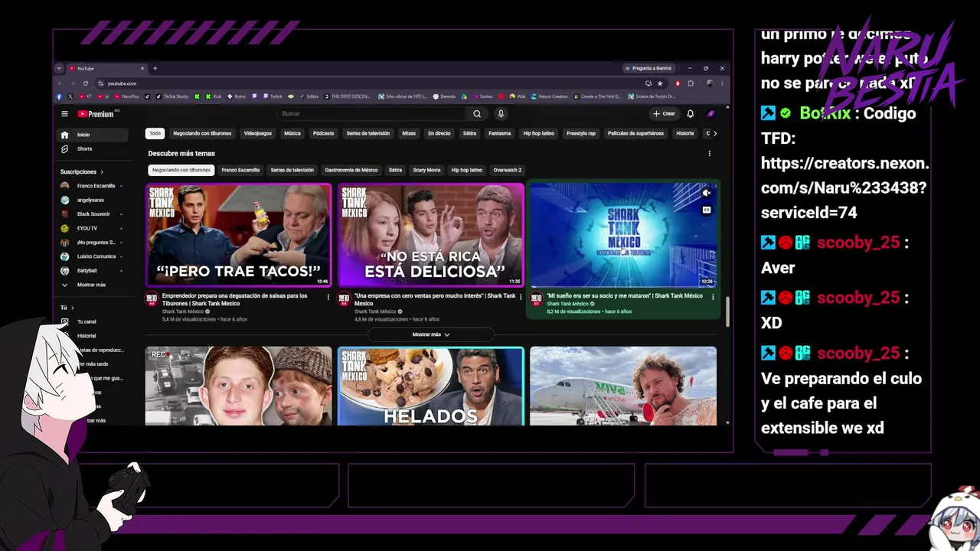Select the 'Videojuegos' chip
This screenshot has height=551, width=980.
point(257,134)
